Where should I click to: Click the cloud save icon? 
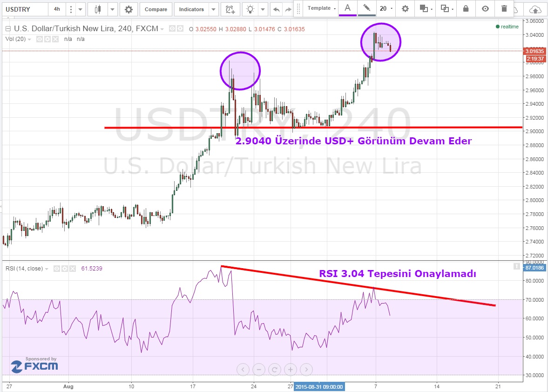(535, 9)
